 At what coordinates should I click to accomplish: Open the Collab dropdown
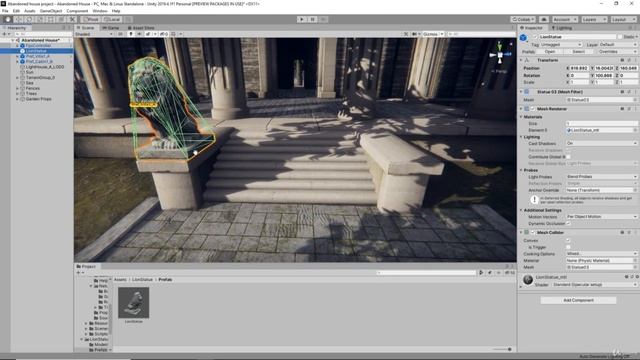(x=523, y=19)
